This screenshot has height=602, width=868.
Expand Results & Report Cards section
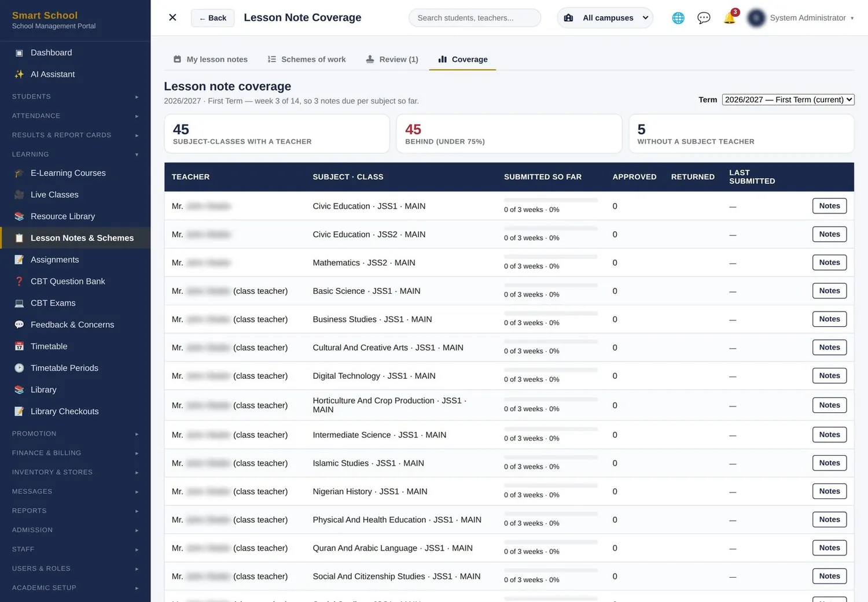click(75, 135)
